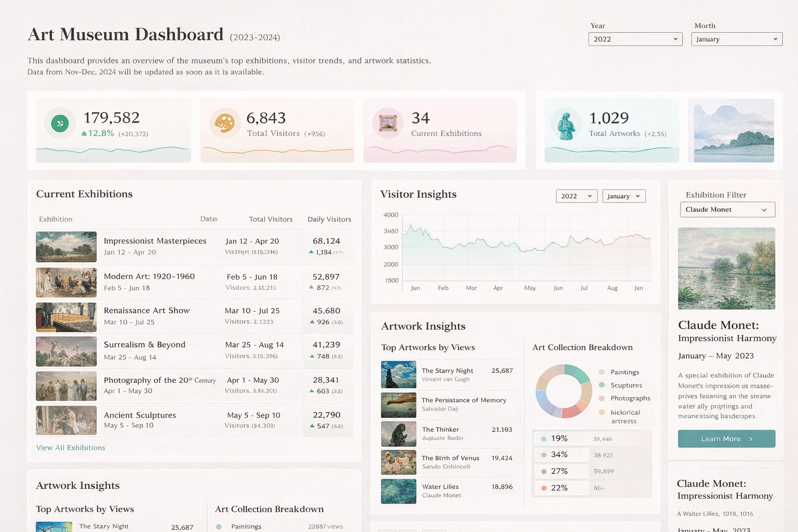Click the blue dot beside 19%

543,439
